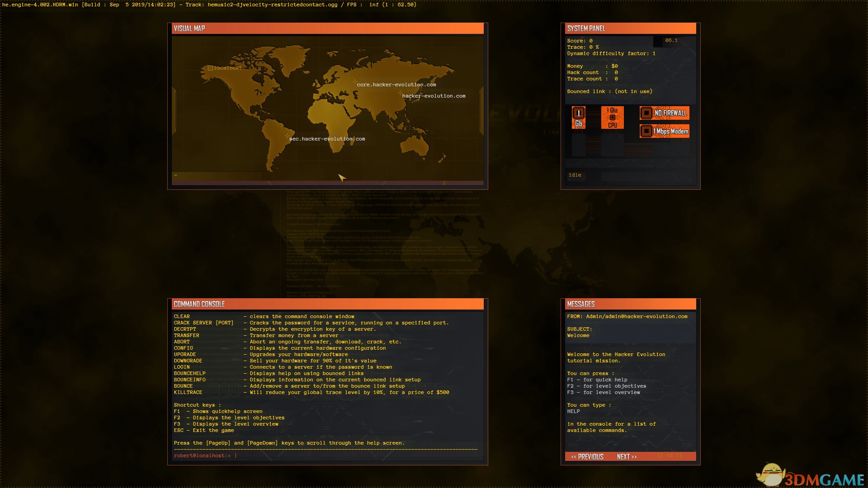
Task: Click the 'Trace count : 0' line
Action: click(x=592, y=79)
